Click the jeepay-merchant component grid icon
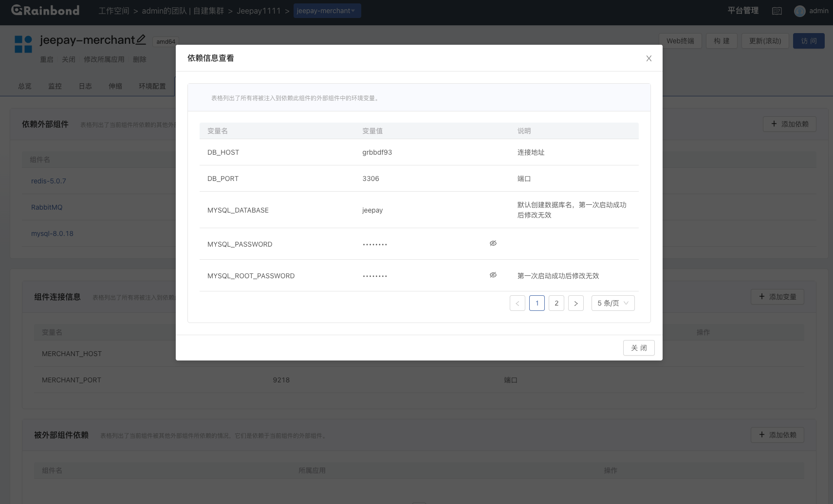The height and width of the screenshot is (504, 833). [x=23, y=44]
